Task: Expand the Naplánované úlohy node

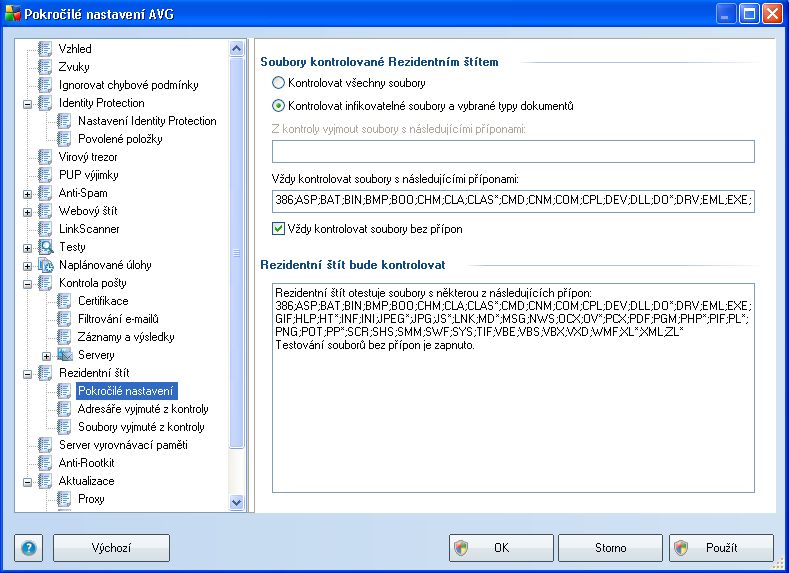Action: 27,267
